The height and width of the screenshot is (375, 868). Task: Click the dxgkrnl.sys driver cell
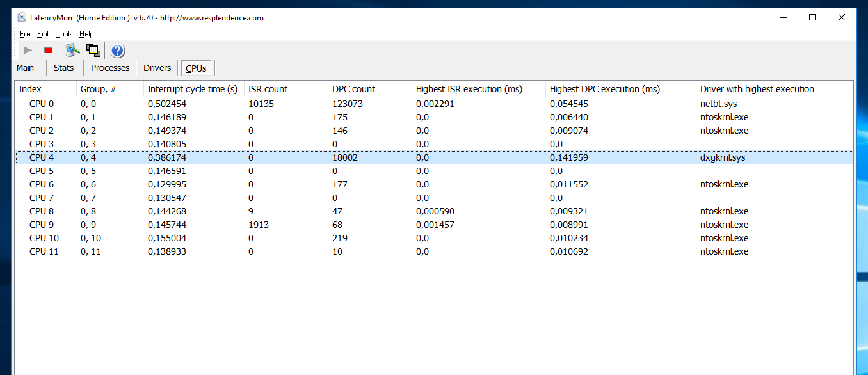pyautogui.click(x=723, y=157)
